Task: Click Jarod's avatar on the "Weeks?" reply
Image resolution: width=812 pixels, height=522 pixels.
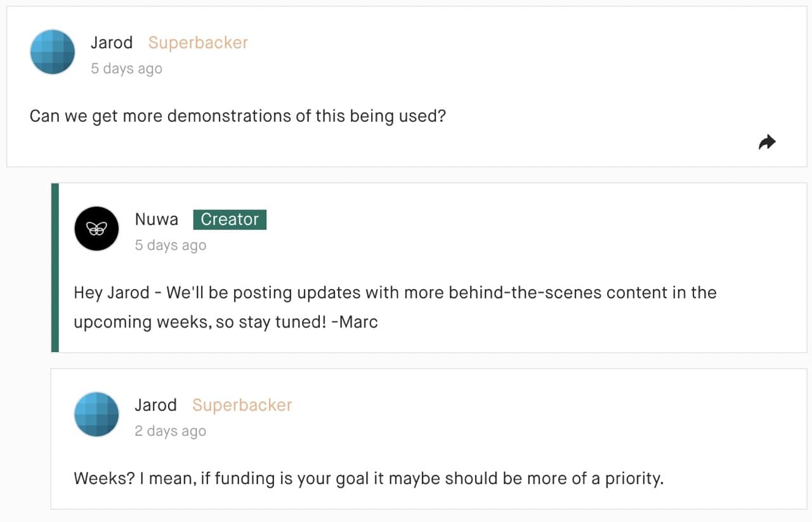Action: pos(96,414)
